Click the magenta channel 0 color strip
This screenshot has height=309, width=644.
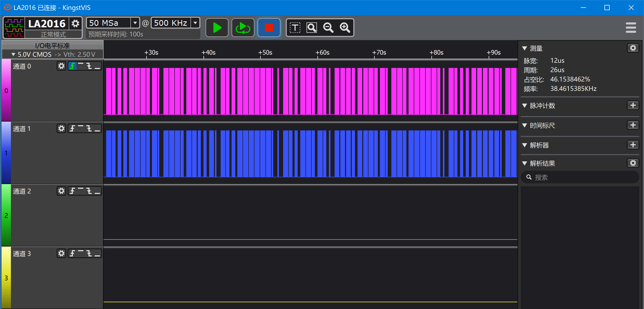point(6,90)
